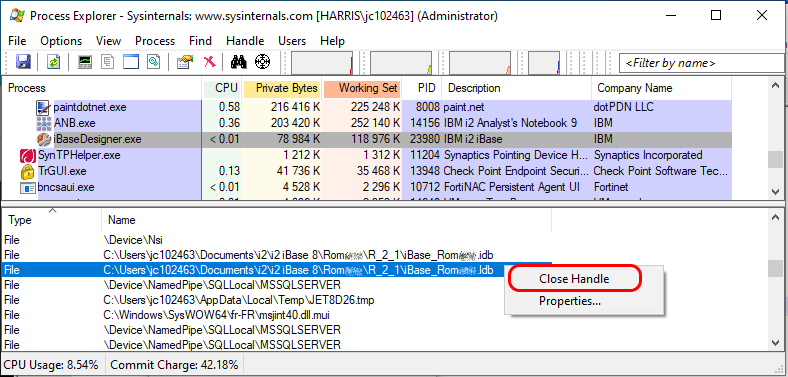Select the bncsaui.exe process row
This screenshot has height=377, width=788.
click(367, 187)
